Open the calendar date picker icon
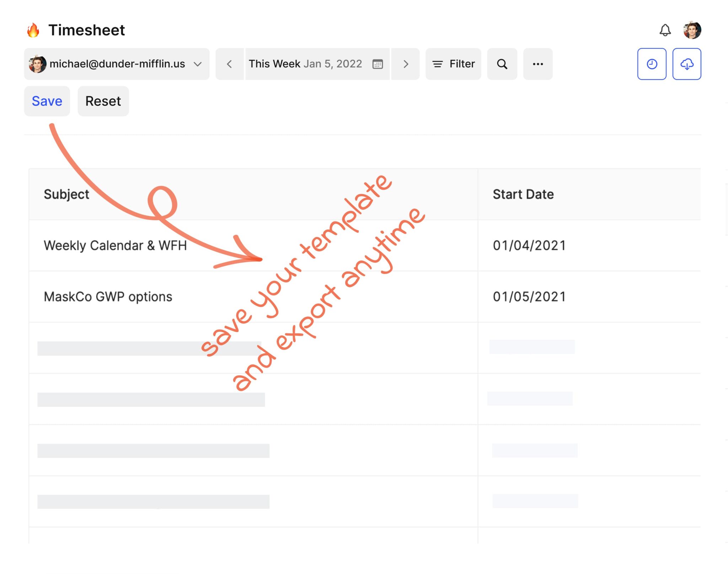The width and height of the screenshot is (728, 574). pos(378,64)
